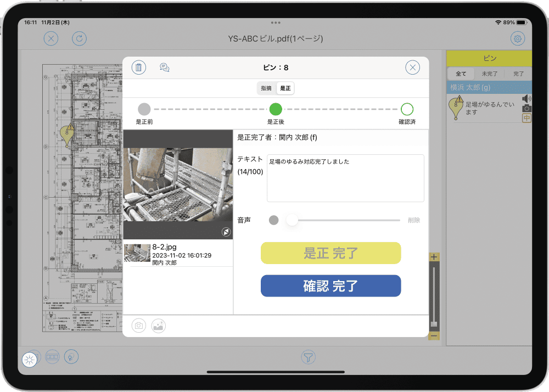The height and width of the screenshot is (392, 549).
Task: Tap the camera icon to take a photo
Action: coord(139,326)
